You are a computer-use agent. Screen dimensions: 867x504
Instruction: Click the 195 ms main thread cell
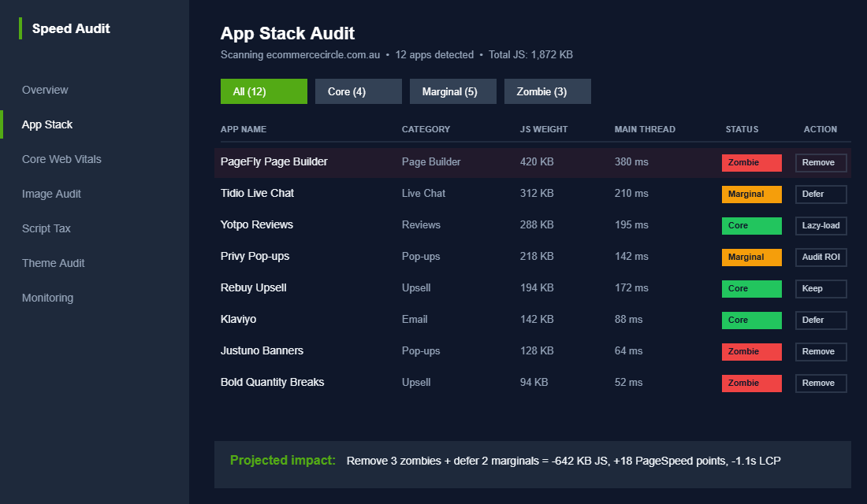pyautogui.click(x=631, y=225)
